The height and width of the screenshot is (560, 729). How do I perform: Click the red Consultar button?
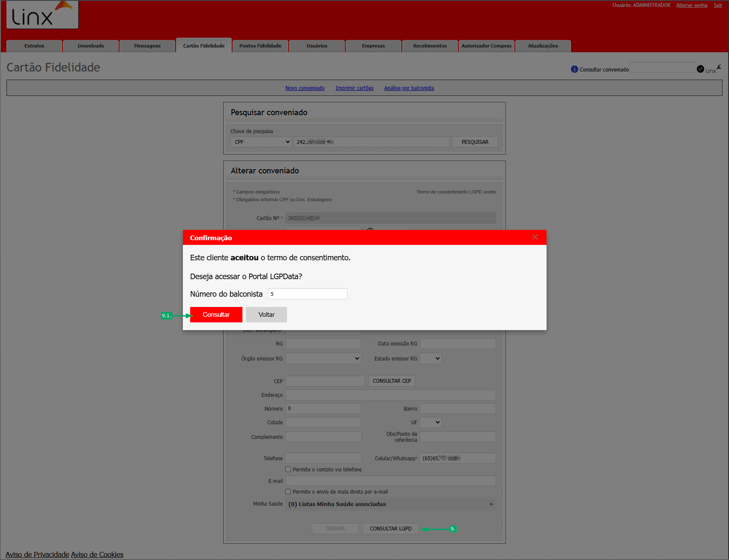pos(216,315)
